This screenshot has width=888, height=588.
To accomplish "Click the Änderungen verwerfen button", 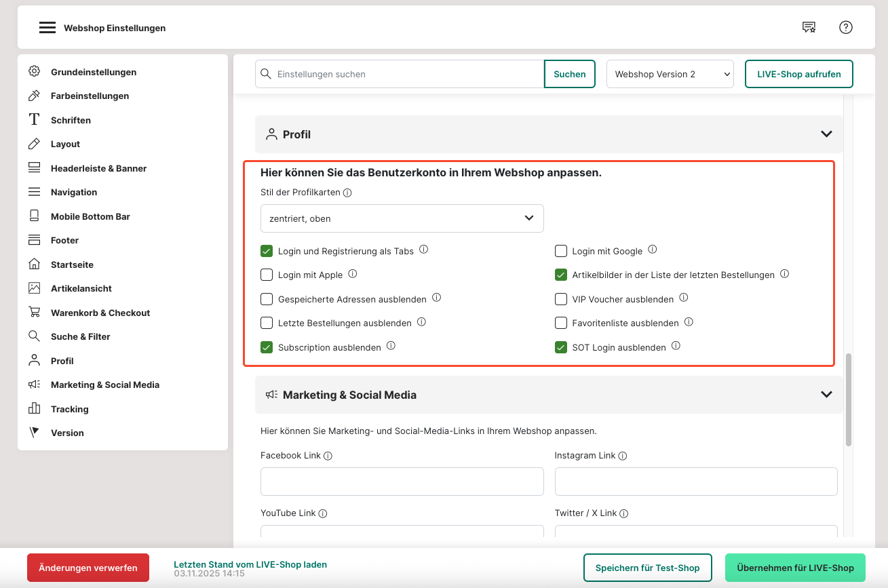I will (88, 568).
